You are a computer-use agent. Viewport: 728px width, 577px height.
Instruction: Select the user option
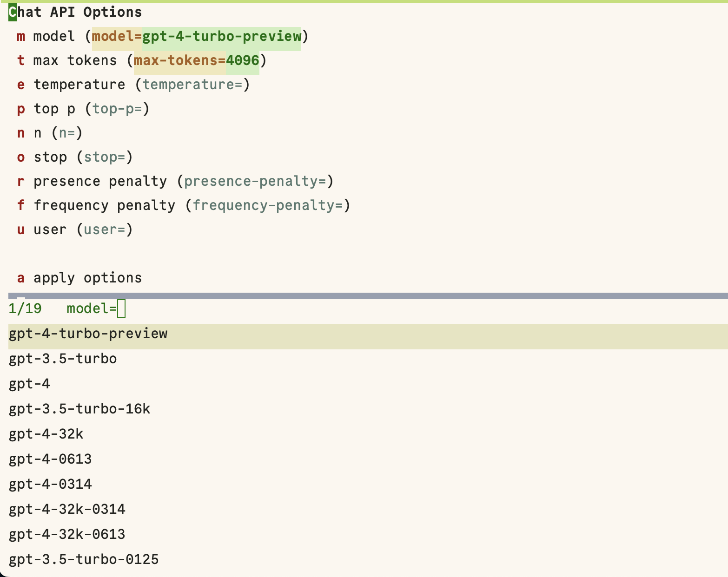(75, 229)
